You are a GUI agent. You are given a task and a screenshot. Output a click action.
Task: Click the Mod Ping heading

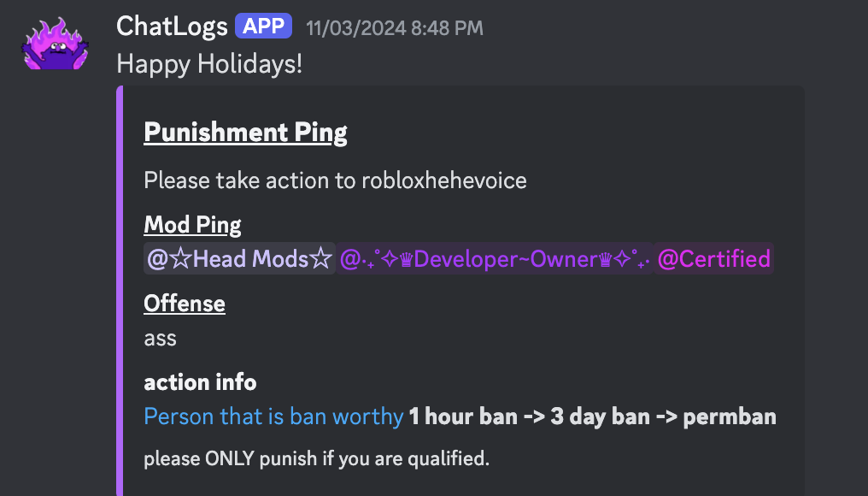[192, 225]
